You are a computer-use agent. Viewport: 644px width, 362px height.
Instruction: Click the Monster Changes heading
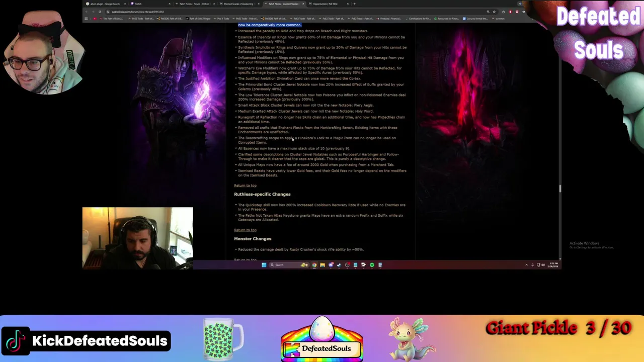click(x=253, y=239)
